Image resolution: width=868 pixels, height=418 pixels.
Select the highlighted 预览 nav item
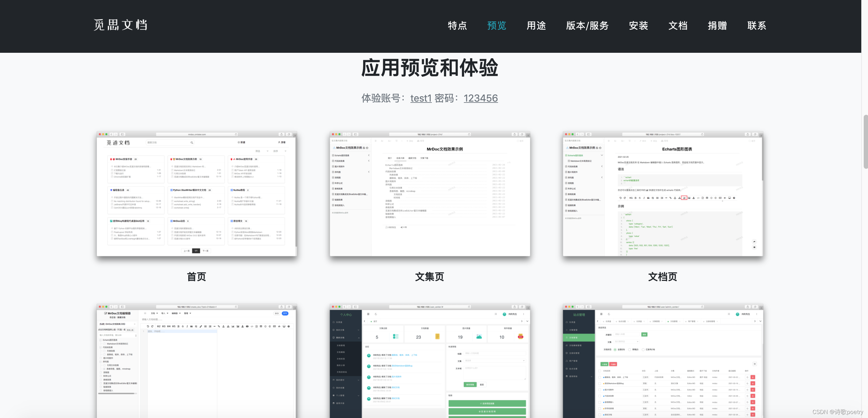[x=496, y=25]
